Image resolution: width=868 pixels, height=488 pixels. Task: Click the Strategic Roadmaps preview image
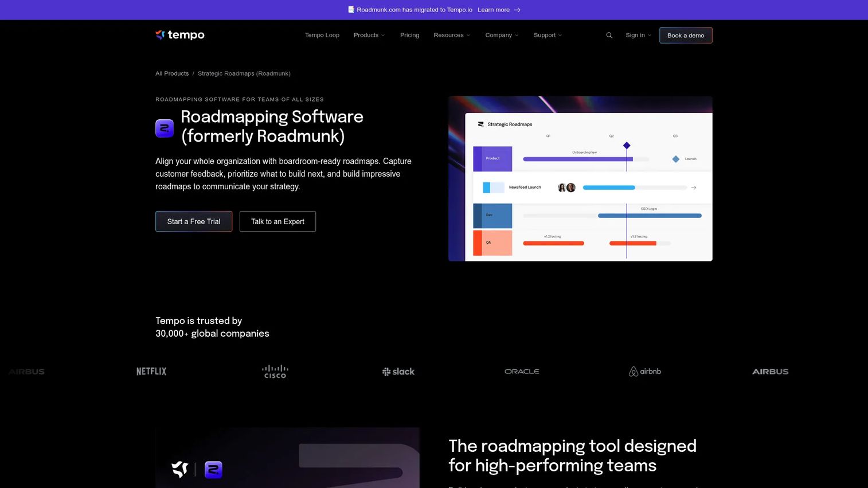(x=580, y=179)
